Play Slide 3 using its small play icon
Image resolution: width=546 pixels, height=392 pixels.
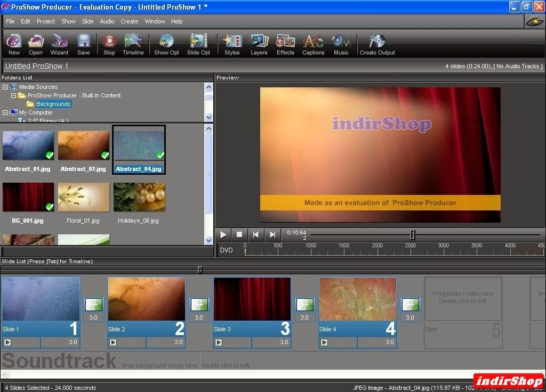[218, 342]
